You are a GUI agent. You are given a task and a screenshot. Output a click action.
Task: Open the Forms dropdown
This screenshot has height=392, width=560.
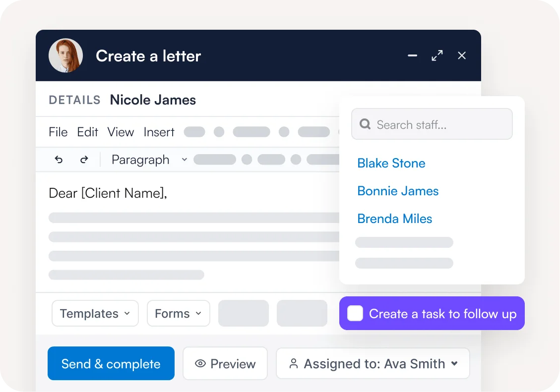pyautogui.click(x=178, y=313)
